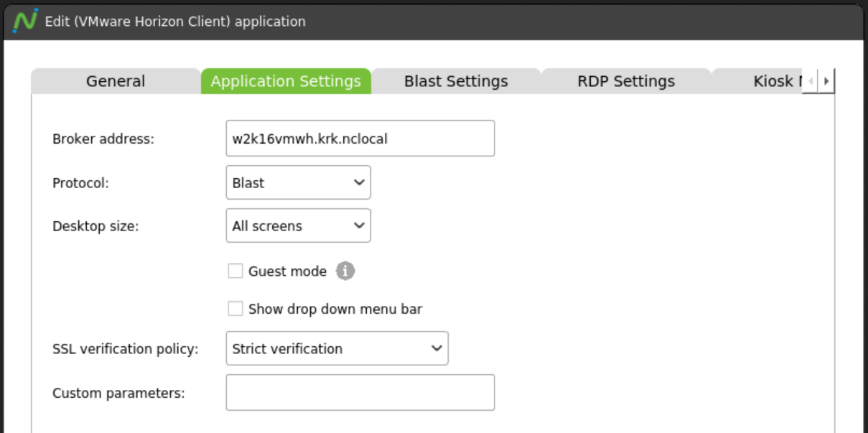Open the SSL verification policy dropdown
The height and width of the screenshot is (433, 868).
337,348
